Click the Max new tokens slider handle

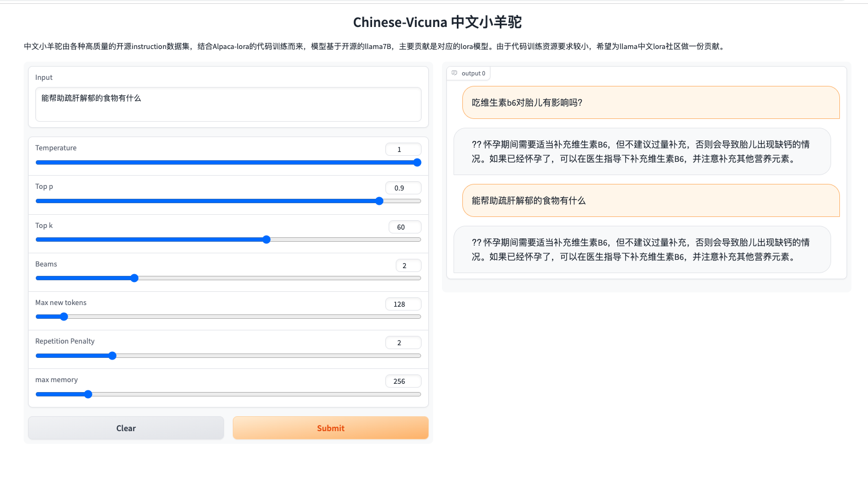pyautogui.click(x=64, y=317)
